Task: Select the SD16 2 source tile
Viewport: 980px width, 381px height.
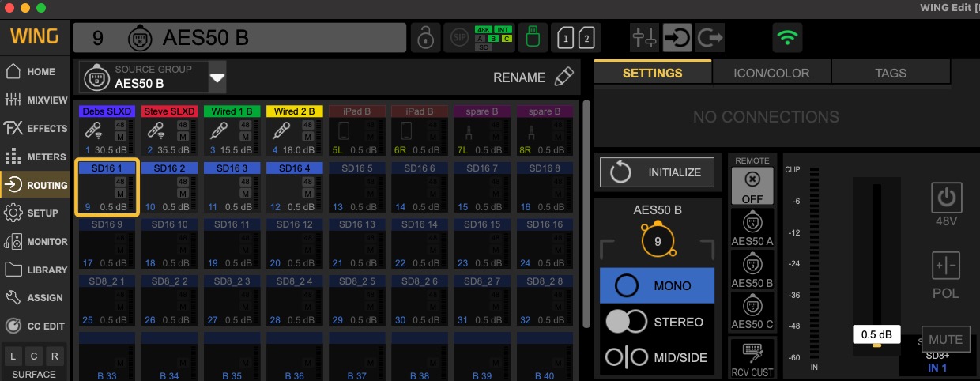Action: pos(169,187)
